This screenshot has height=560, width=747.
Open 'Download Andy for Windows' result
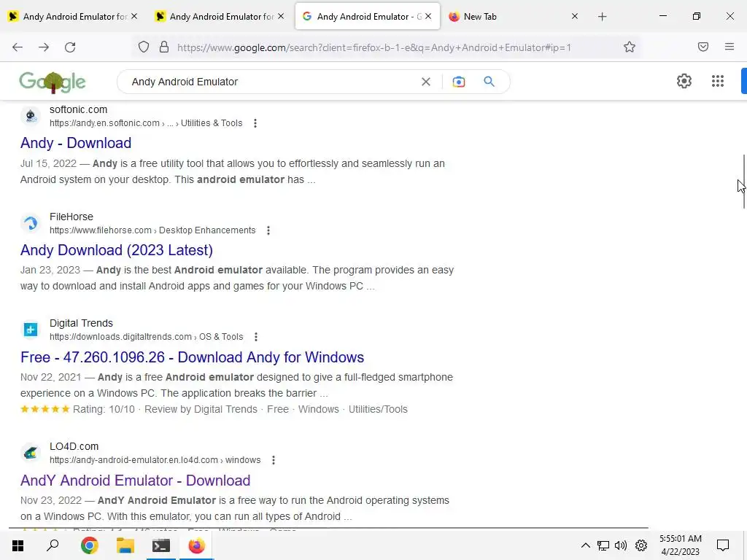pos(193,357)
